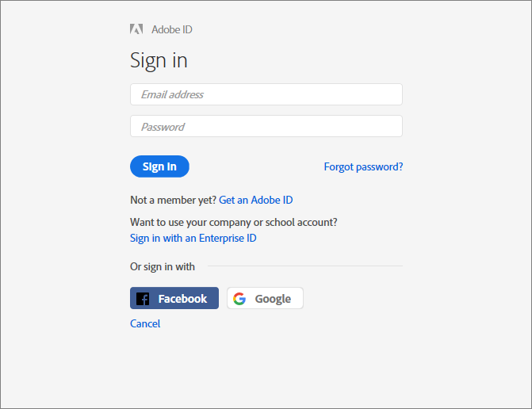532x409 pixels.
Task: Click the 'Or sign in with' label
Action: tap(163, 266)
